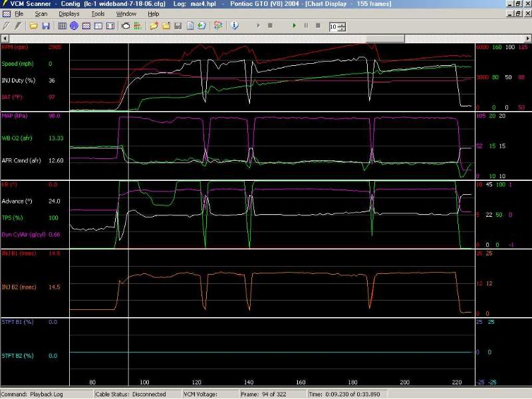Click the RPM (rpm) channel label
Viewport: 532px width, 399px height.
14,48
